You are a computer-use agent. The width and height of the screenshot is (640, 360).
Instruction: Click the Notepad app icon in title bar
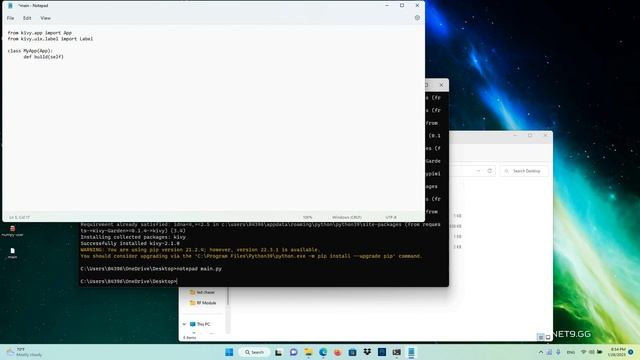10,6
